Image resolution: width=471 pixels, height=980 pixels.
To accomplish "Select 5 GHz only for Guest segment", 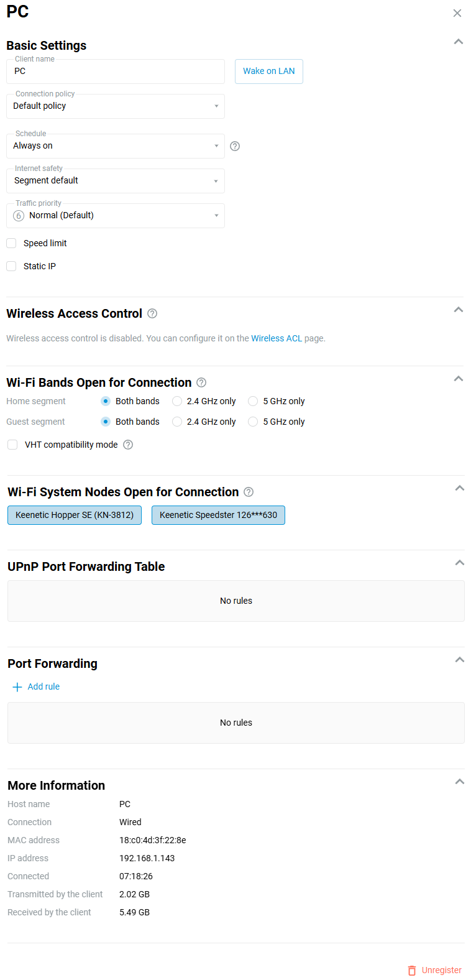I will point(252,422).
